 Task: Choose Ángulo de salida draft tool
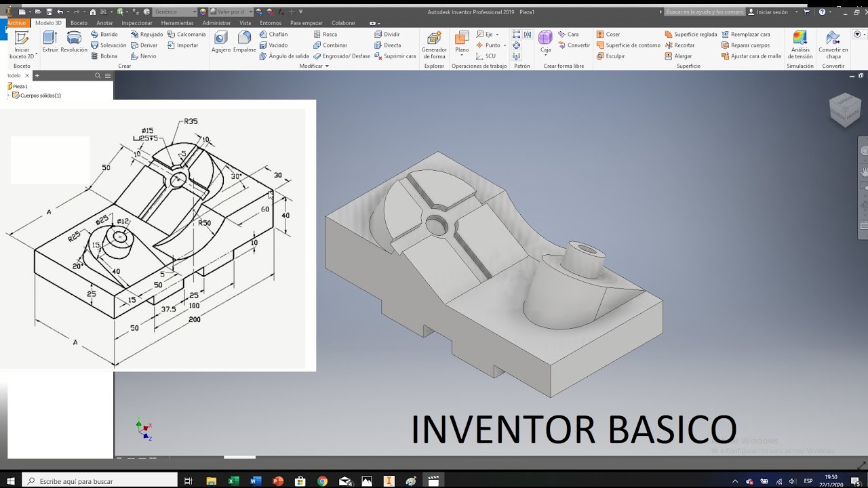pyautogui.click(x=284, y=56)
